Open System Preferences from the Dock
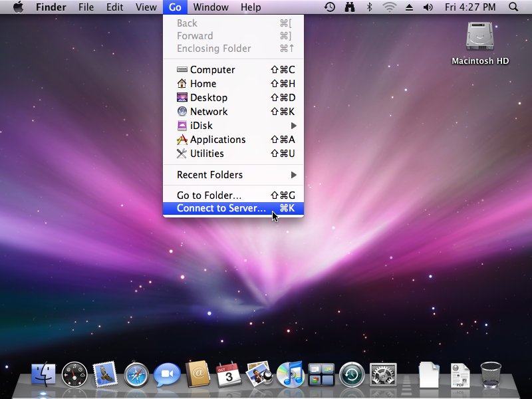The width and height of the screenshot is (532, 399). click(x=383, y=375)
